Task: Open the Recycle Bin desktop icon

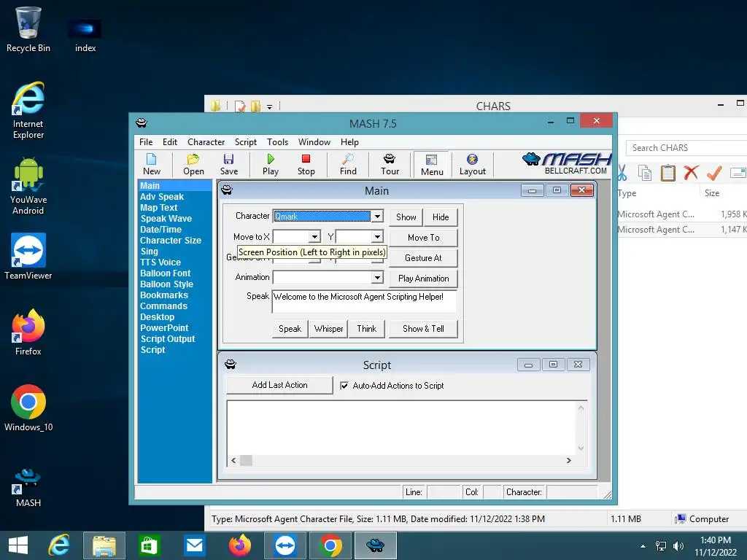Action: (x=28, y=29)
